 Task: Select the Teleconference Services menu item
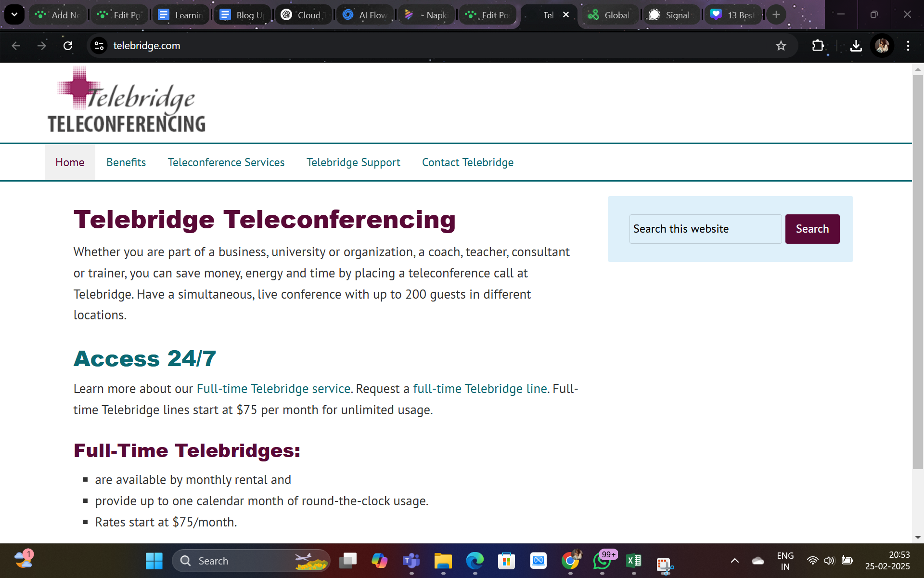pyautogui.click(x=226, y=162)
